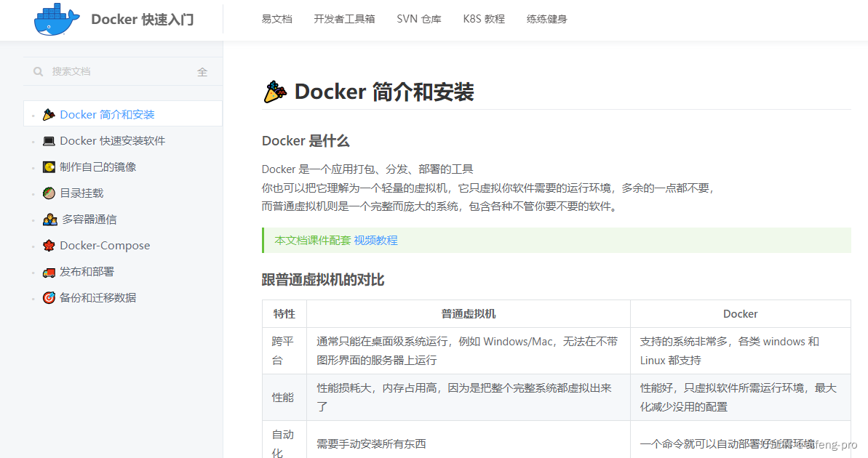868x458 pixels.
Task: Open the 目录挂载 chapter
Action: click(x=81, y=193)
